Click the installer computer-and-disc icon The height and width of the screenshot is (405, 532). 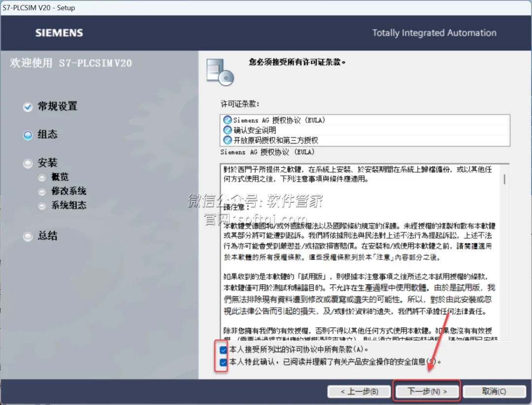220,72
